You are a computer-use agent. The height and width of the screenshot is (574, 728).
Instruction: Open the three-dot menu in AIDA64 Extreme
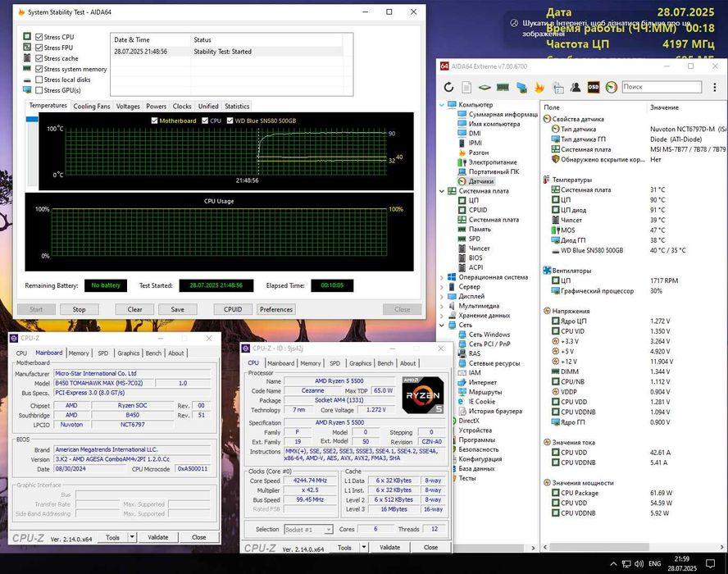click(x=715, y=87)
